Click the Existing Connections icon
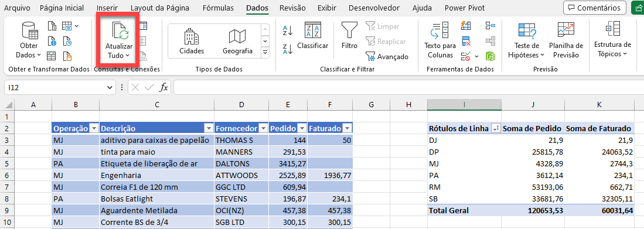644x229 pixels. point(67,56)
